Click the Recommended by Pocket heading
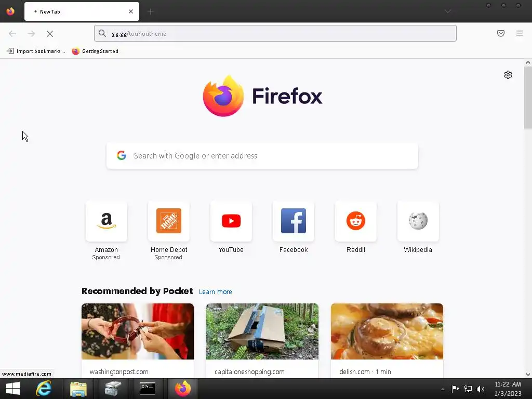532x399 pixels. point(137,291)
